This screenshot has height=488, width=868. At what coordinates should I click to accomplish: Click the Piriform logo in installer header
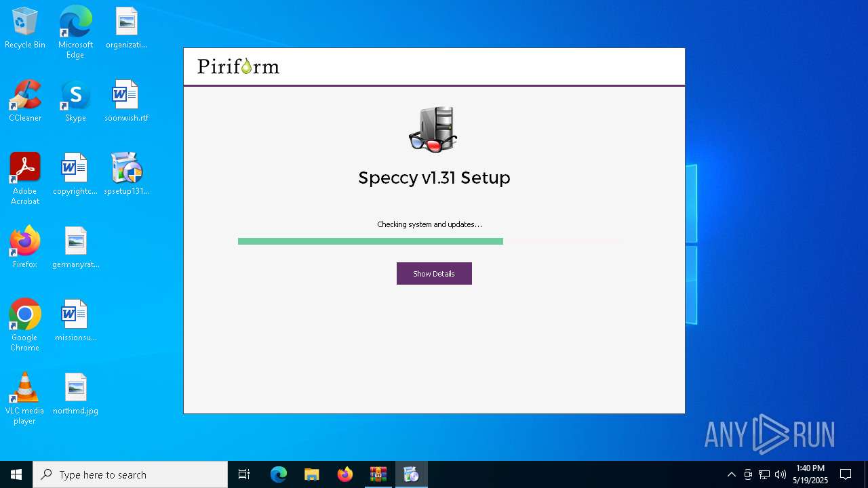(x=238, y=66)
